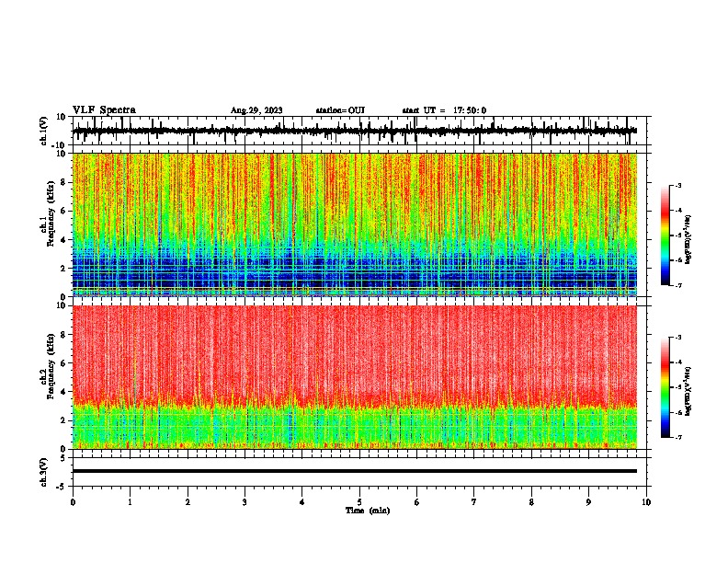
Task: Click time axis tick label "7"
Action: [474, 502]
